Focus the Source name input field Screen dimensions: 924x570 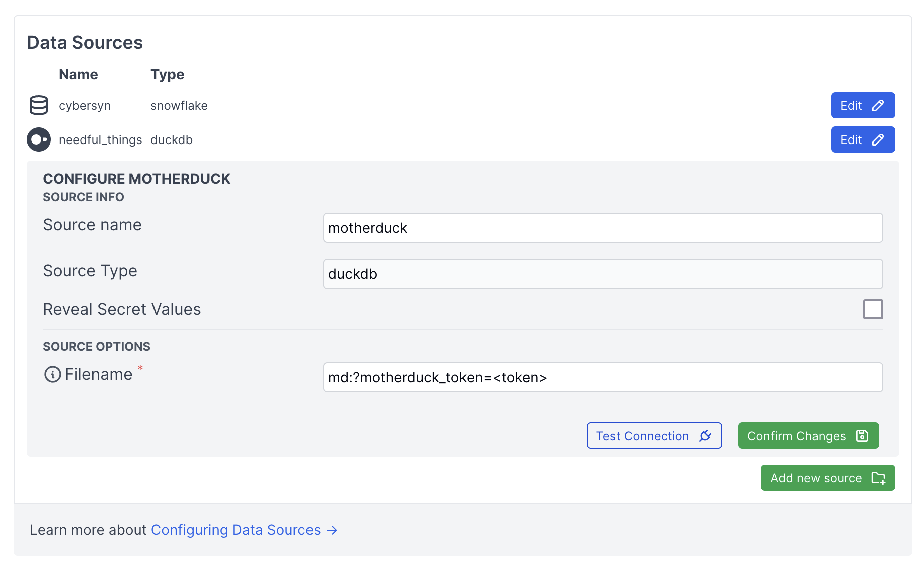pyautogui.click(x=603, y=228)
